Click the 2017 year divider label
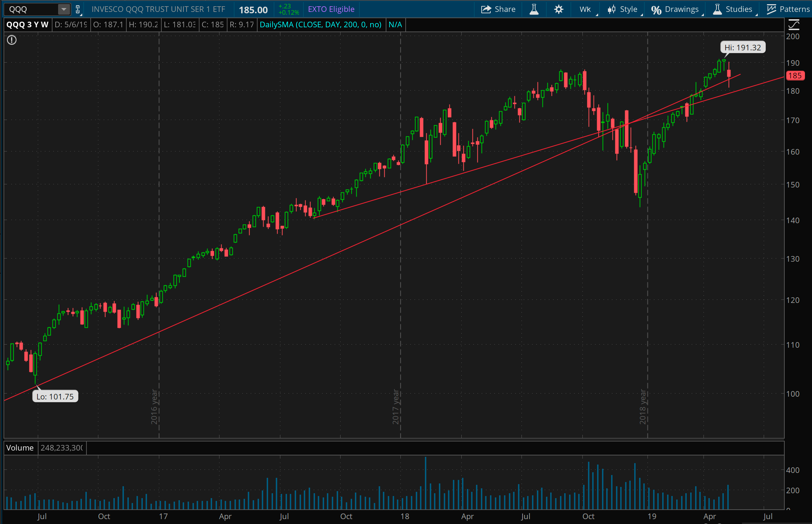The image size is (812, 524). click(x=395, y=407)
